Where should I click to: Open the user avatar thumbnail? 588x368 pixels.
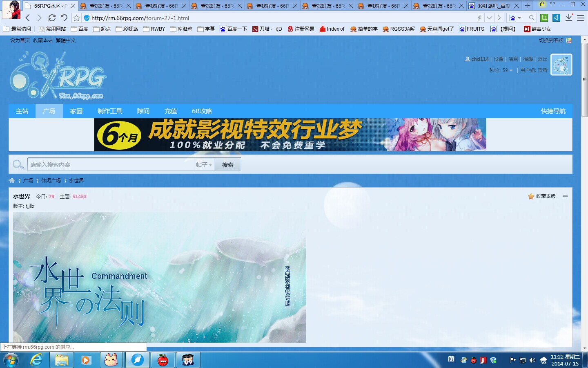561,65
